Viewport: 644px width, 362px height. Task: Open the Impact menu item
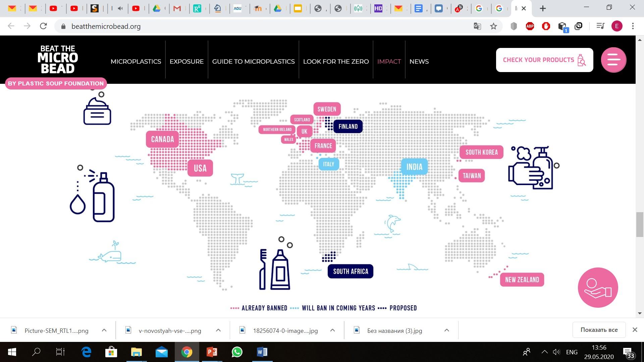coord(389,61)
